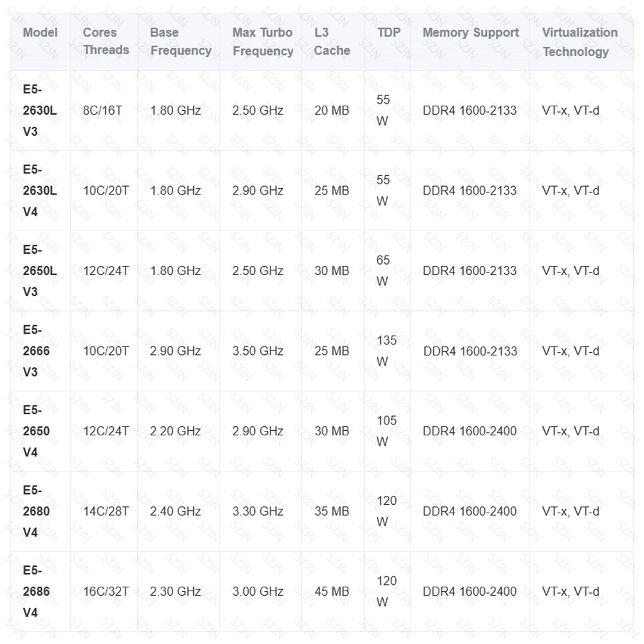This screenshot has width=644, height=644.
Task: Click the Cores Threads column header
Action: [106, 41]
